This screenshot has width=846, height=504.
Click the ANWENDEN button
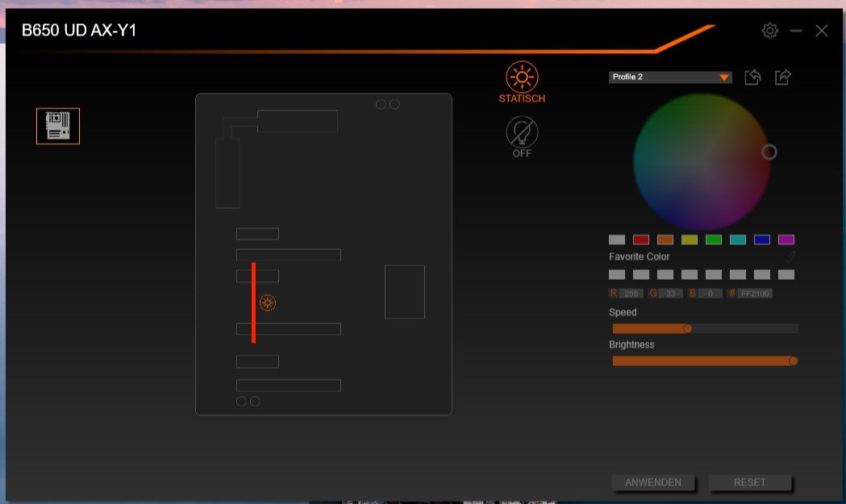(x=652, y=482)
